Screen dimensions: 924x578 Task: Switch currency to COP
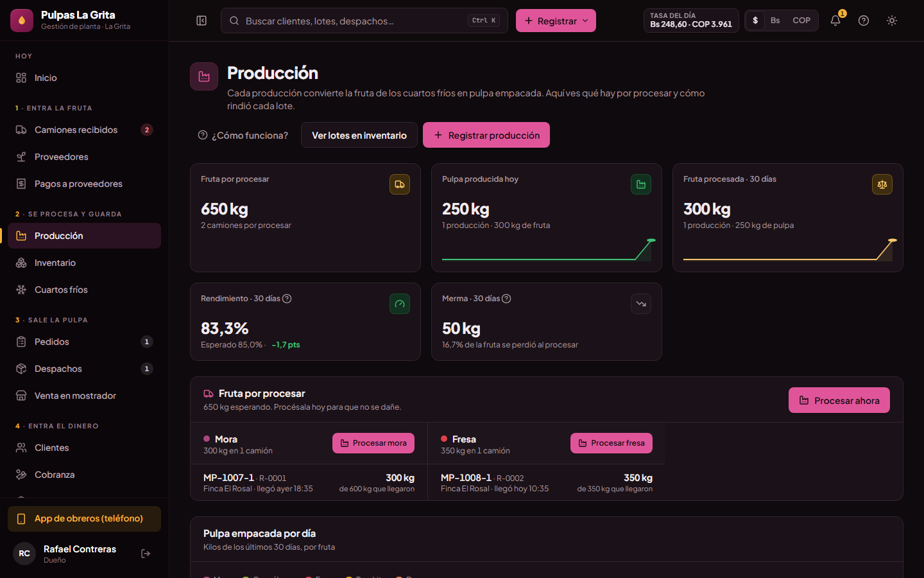(x=801, y=21)
